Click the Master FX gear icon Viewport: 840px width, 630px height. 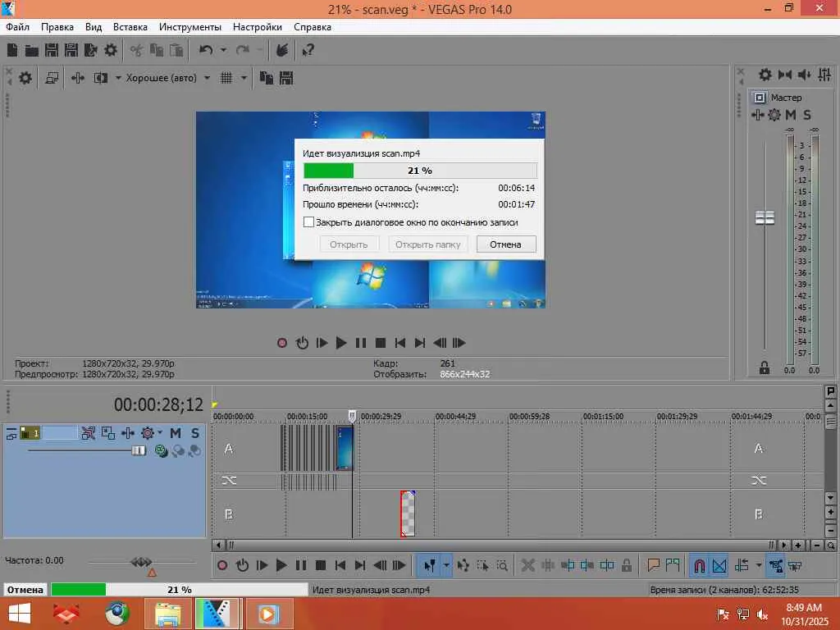coord(774,115)
